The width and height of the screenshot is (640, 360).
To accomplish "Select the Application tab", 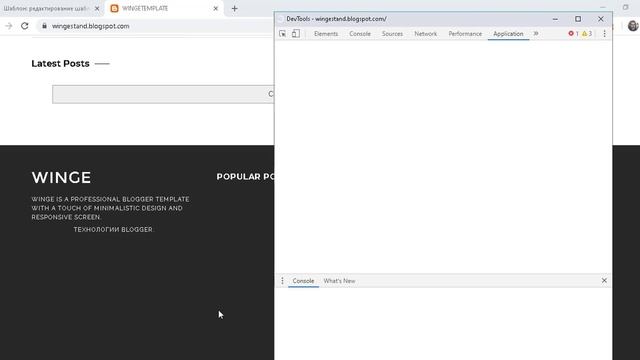I will (508, 34).
